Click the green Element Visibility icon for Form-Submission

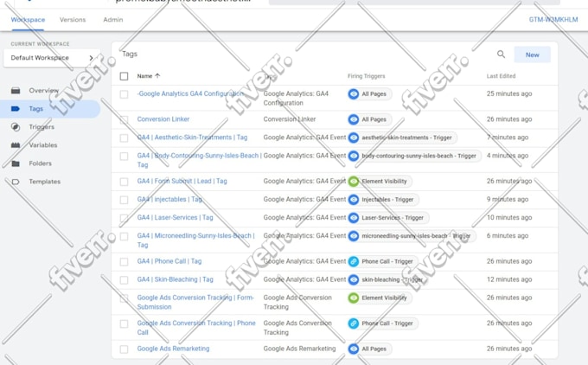pos(354,298)
